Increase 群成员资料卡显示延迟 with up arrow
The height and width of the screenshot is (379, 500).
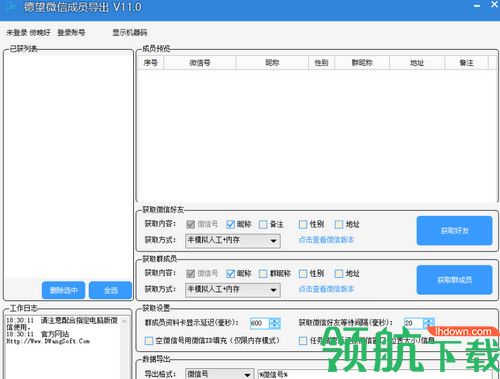click(x=275, y=321)
